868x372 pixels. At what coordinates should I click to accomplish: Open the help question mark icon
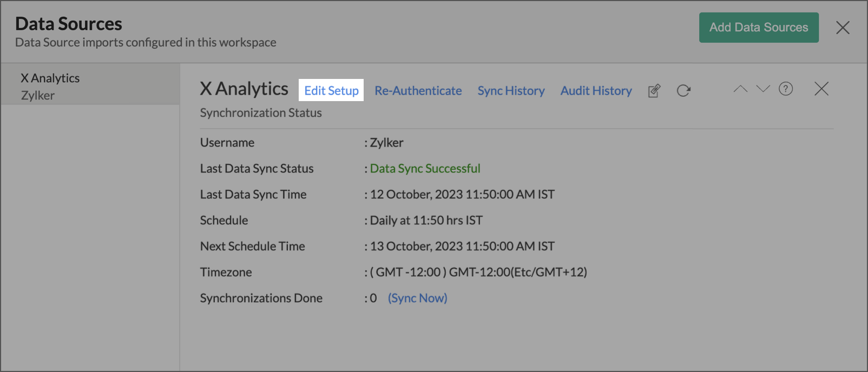coord(786,89)
